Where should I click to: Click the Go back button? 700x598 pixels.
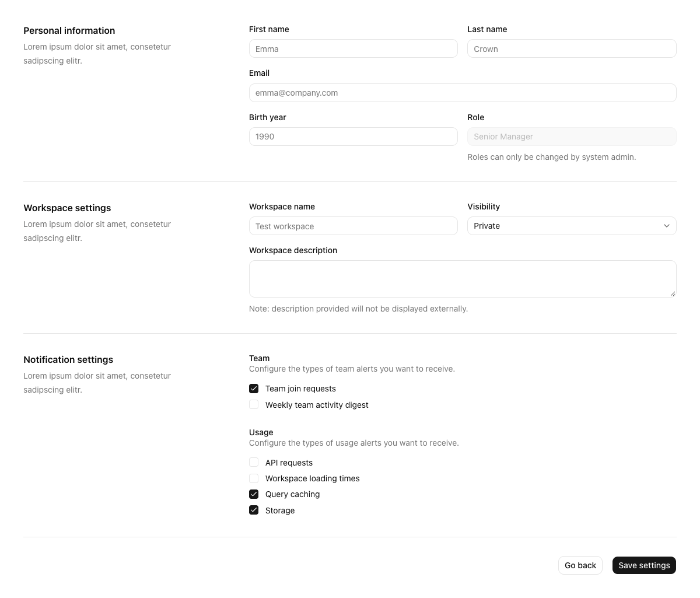(x=580, y=565)
